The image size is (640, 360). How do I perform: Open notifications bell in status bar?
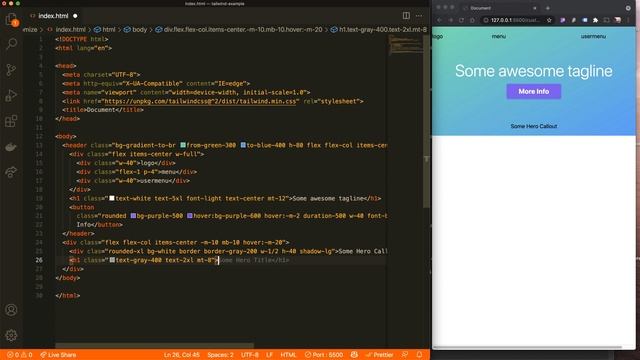click(419, 355)
